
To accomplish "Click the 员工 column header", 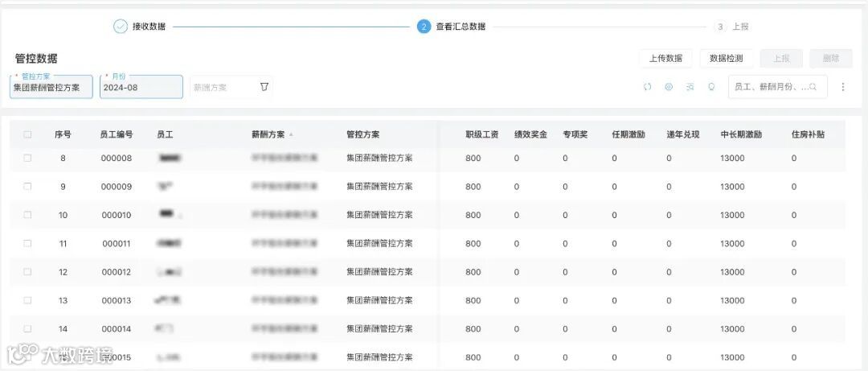I will [x=165, y=134].
